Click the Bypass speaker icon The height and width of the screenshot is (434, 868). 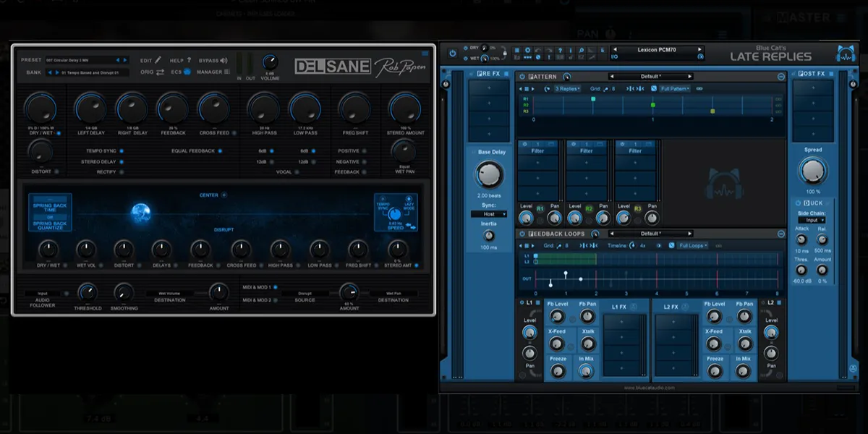coord(224,61)
